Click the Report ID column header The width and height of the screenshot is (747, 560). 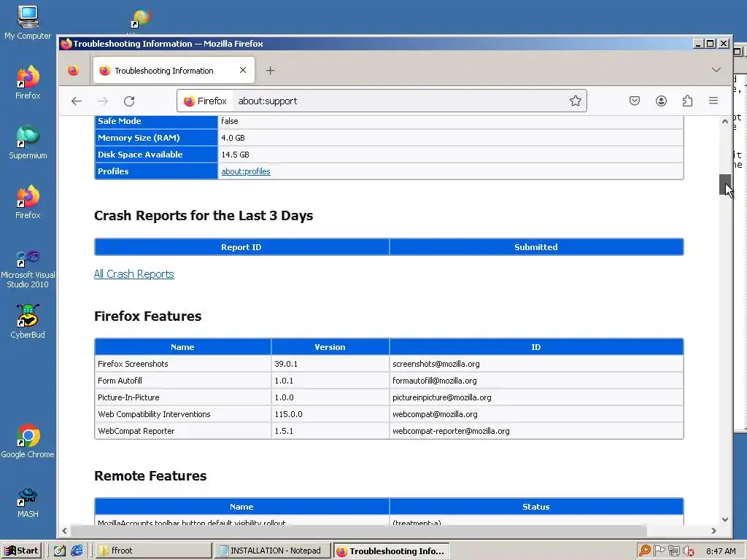coord(241,247)
